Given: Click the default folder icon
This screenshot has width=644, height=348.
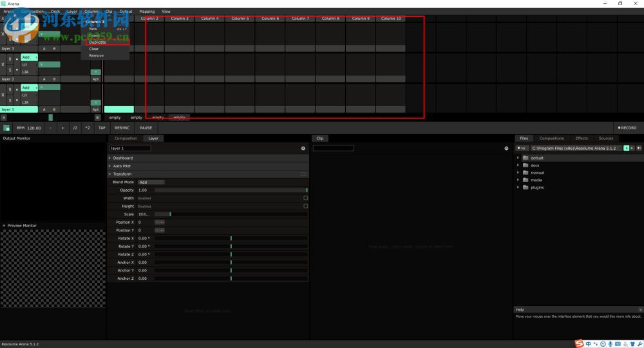Looking at the screenshot, I should tap(526, 158).
